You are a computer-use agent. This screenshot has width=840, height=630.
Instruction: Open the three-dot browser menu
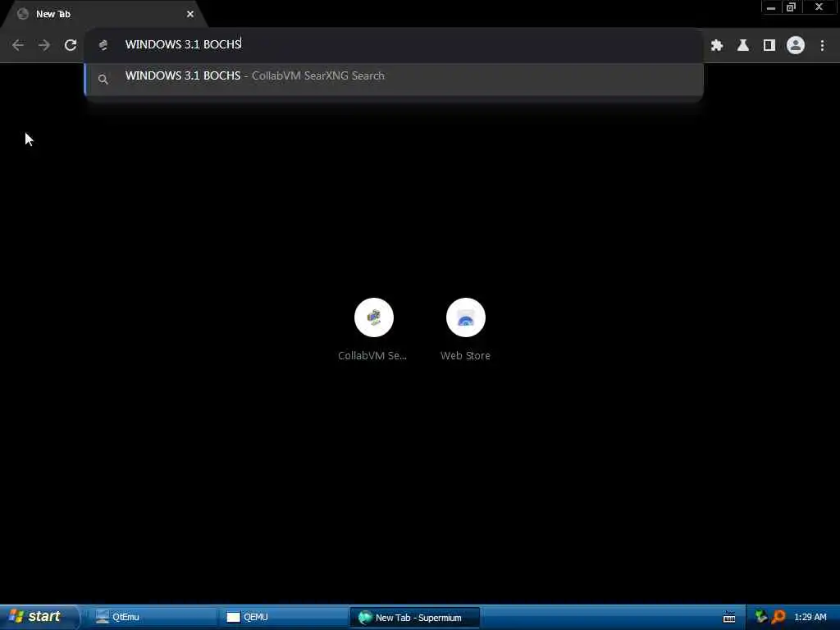(822, 46)
